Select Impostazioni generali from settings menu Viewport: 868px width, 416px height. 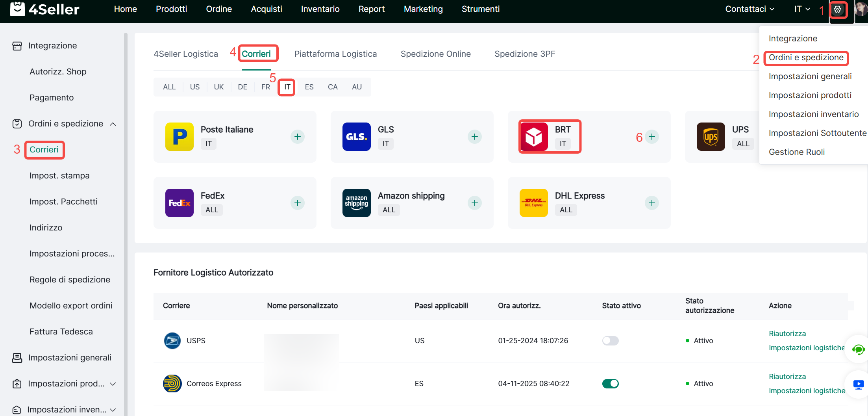(810, 76)
